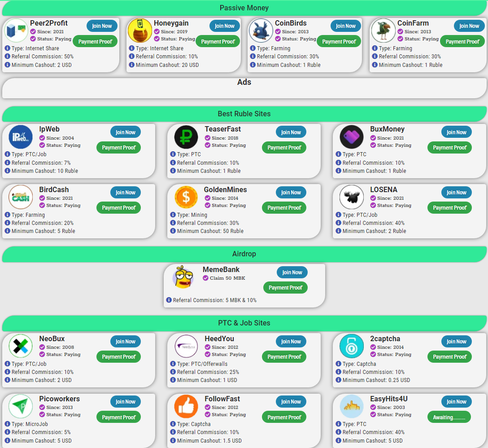View LOSENA Payment Proof
This screenshot has height=448, width=488.
point(450,208)
